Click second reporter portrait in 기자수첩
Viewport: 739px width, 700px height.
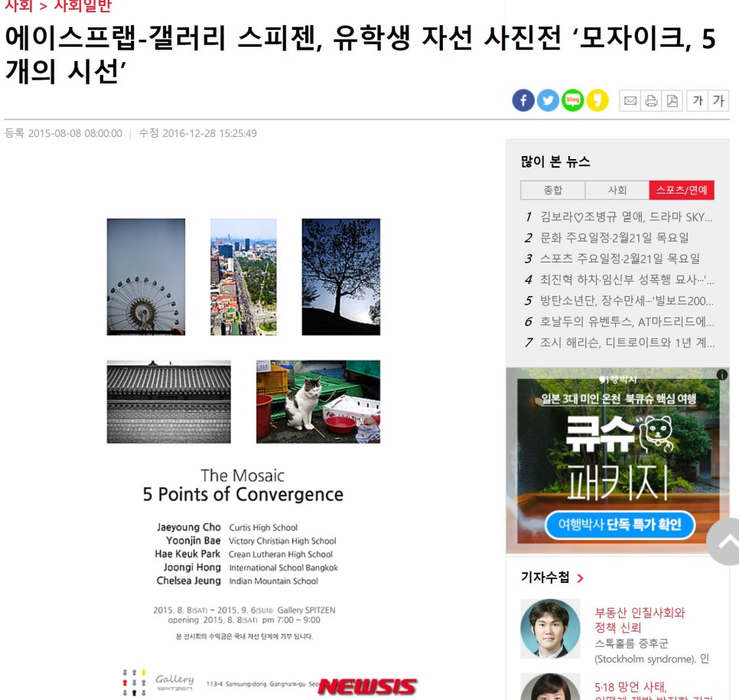[550, 687]
